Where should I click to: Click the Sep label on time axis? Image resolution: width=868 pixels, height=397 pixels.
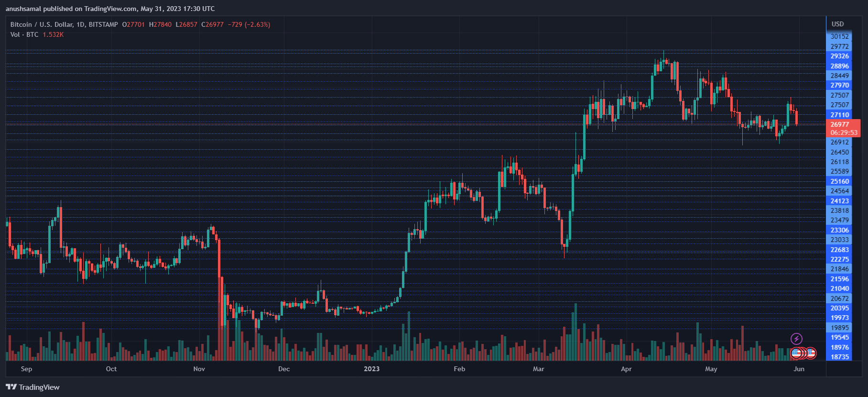point(26,369)
